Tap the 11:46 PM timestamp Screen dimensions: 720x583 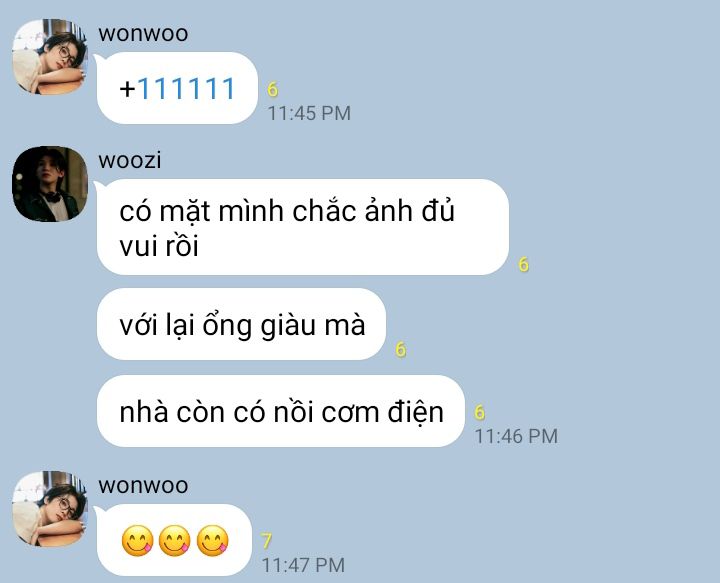pyautogui.click(x=516, y=436)
